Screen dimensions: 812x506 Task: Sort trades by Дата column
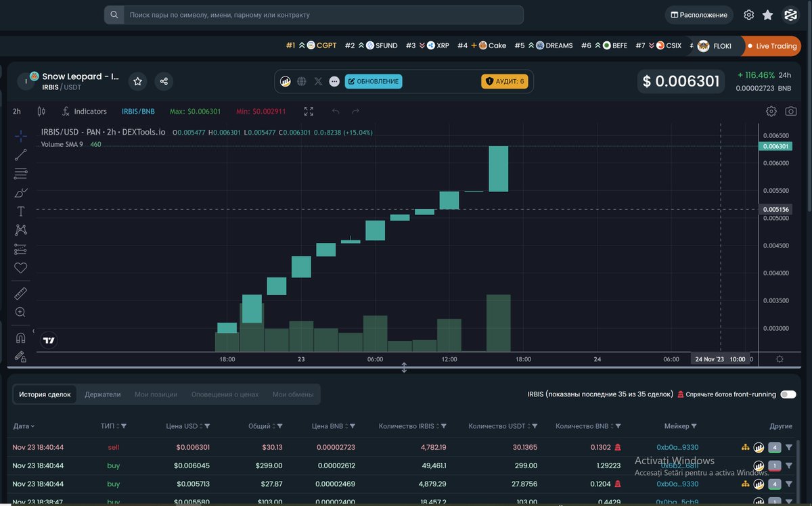(24, 426)
